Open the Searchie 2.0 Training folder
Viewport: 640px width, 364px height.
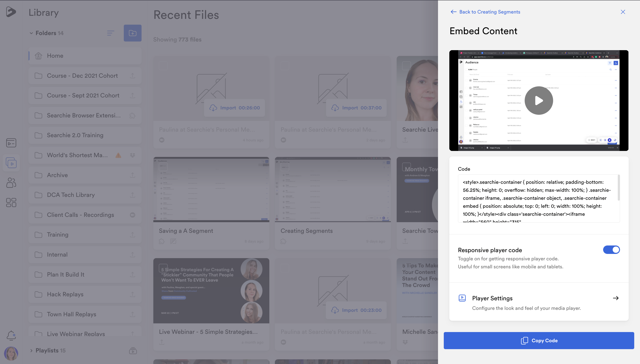coord(85,135)
